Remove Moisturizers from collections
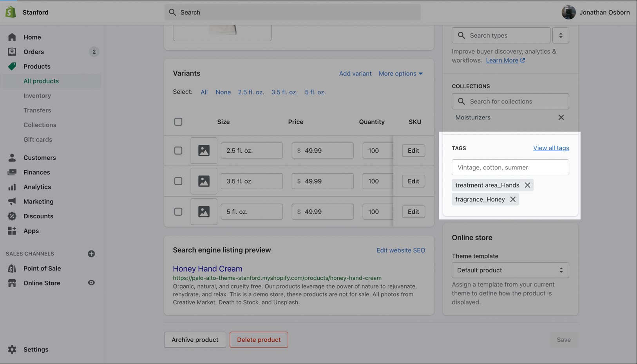Image resolution: width=637 pixels, height=364 pixels. click(x=561, y=117)
